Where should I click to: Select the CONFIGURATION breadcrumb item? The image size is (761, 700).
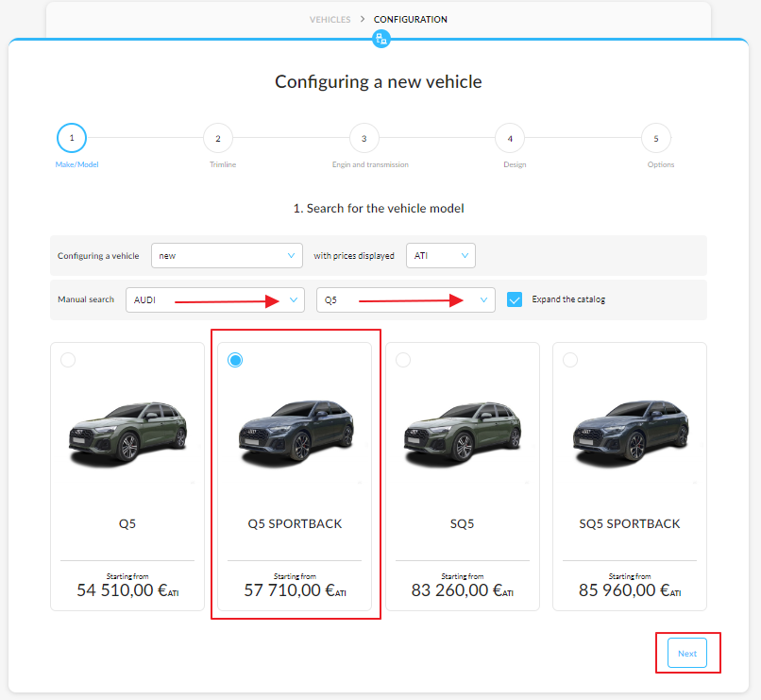pos(410,20)
